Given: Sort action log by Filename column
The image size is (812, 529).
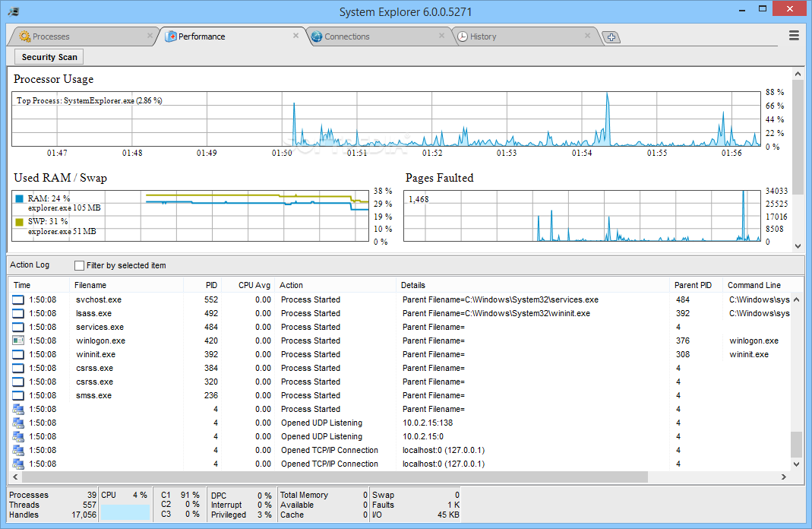Looking at the screenshot, I should pos(126,285).
